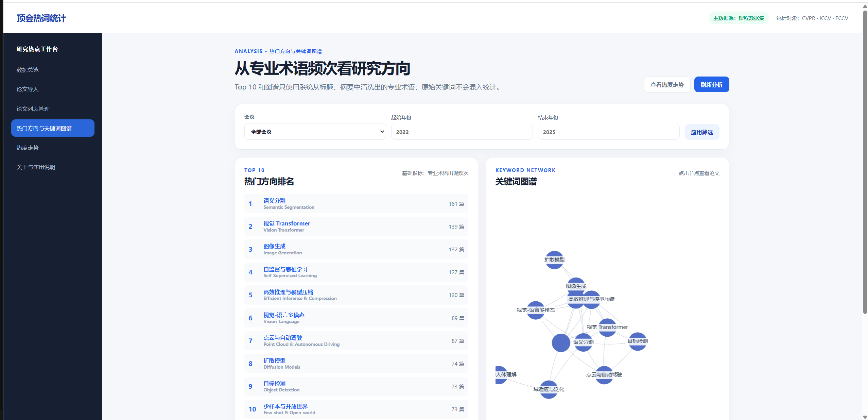Open ranking row 点云与自动驾驶
Screen dimensions: 868x420
pos(356,341)
